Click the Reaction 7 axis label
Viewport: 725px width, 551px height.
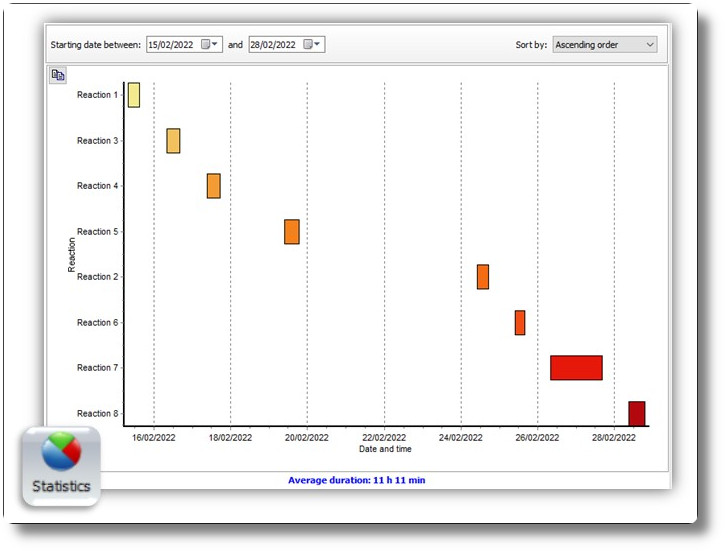point(98,367)
